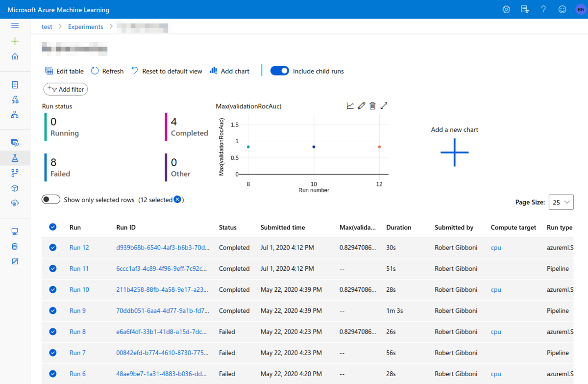Open the Experiments flask icon in sidebar
Image resolution: width=588 pixels, height=384 pixels.
tap(15, 158)
